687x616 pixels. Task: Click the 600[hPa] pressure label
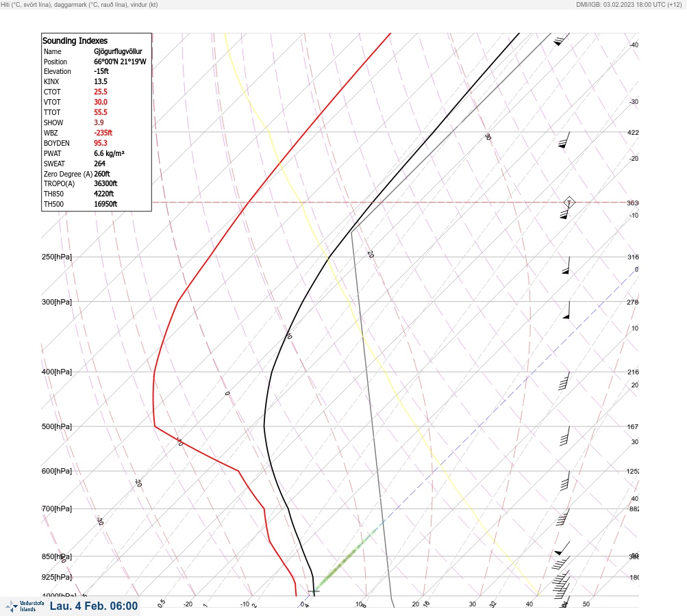(x=57, y=471)
